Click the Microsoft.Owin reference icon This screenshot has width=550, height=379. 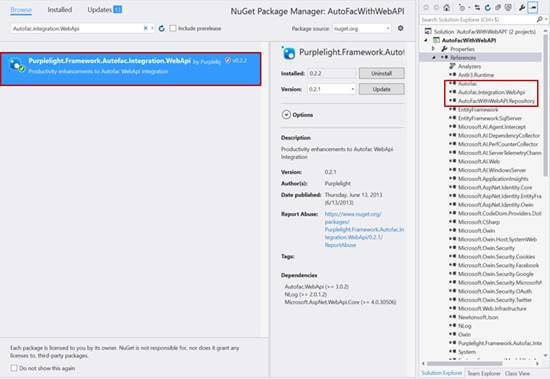pos(452,231)
